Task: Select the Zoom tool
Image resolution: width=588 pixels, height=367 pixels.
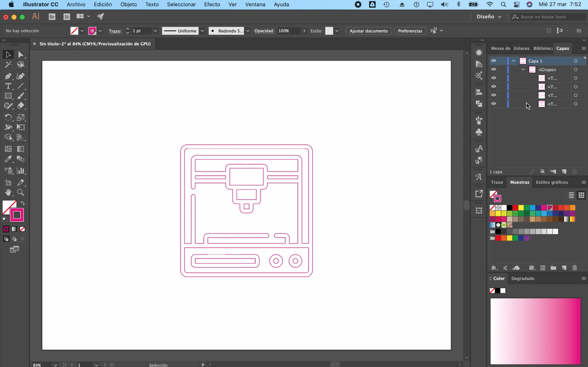Action: [x=21, y=192]
